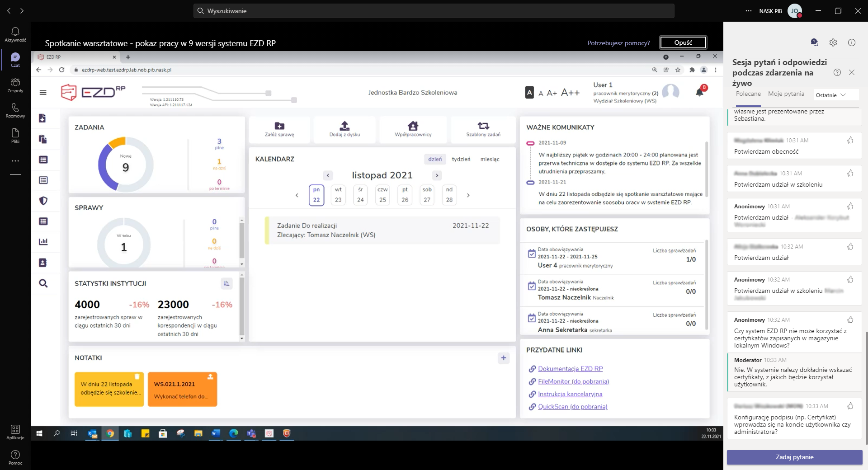Click the Rozmowy phone icon
The image size is (868, 470).
[x=15, y=110]
